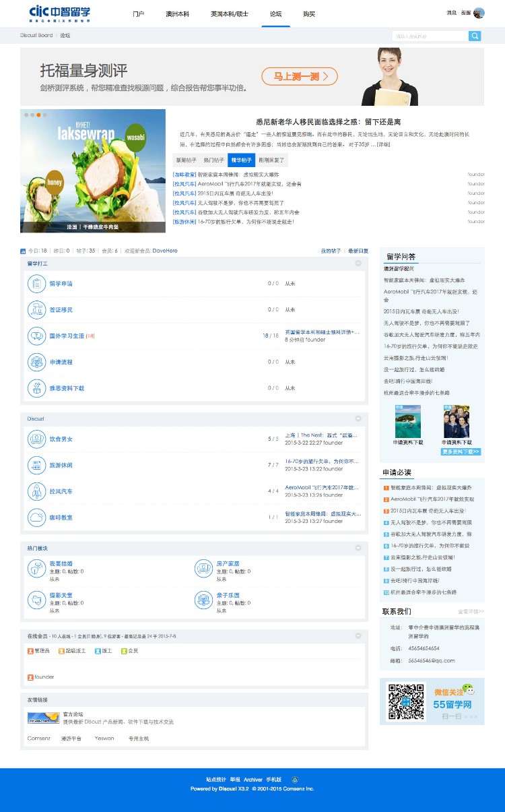The height and width of the screenshot is (812, 505).
Task: Open the 专用主机 friend link
Action: [x=139, y=739]
